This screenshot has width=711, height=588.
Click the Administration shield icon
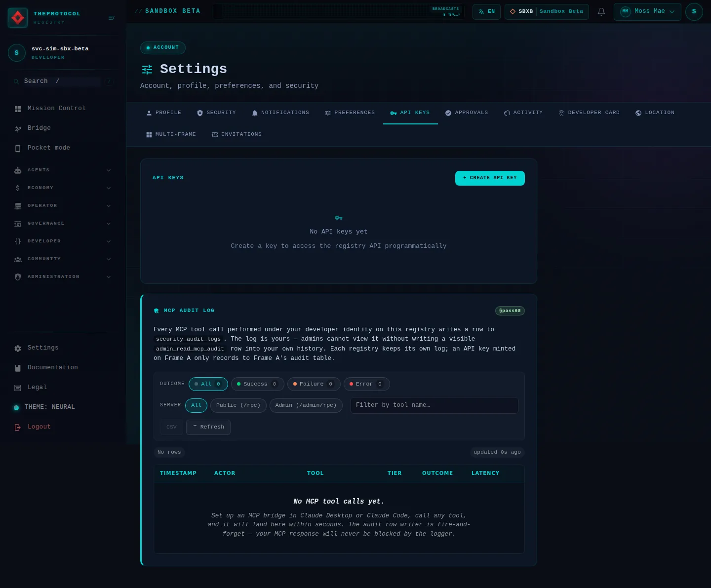coord(18,277)
